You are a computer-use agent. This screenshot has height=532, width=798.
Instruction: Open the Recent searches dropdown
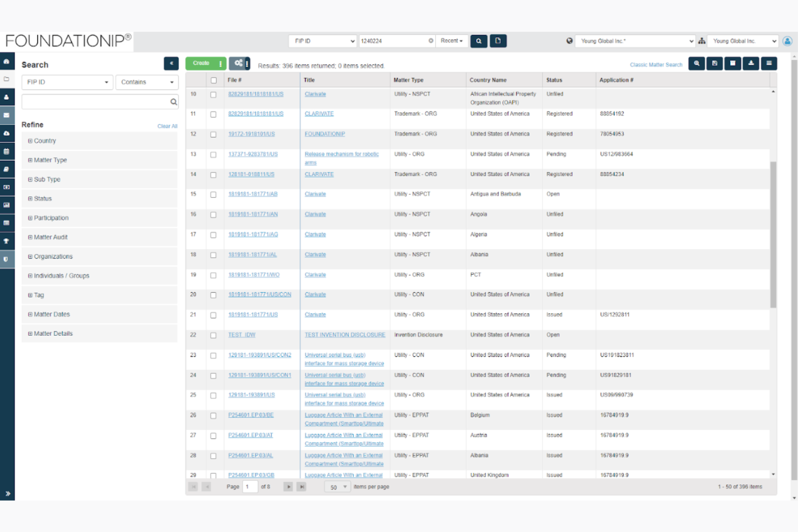click(x=452, y=41)
